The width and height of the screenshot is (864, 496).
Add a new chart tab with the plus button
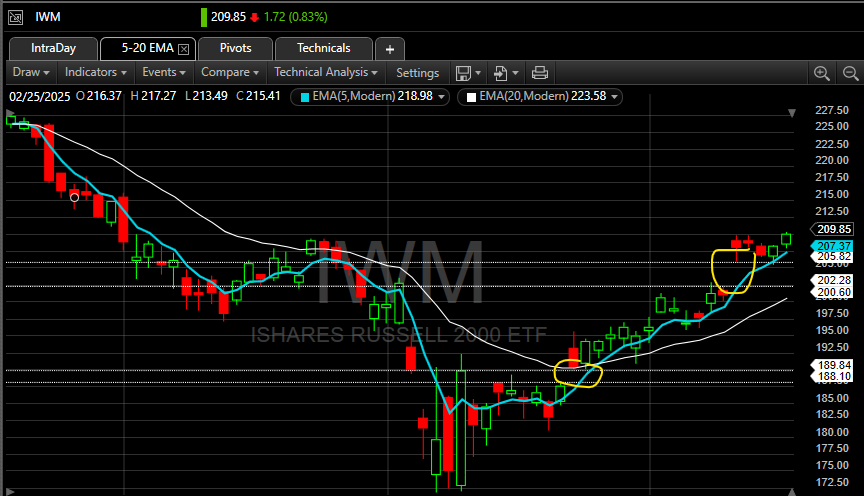pos(390,48)
